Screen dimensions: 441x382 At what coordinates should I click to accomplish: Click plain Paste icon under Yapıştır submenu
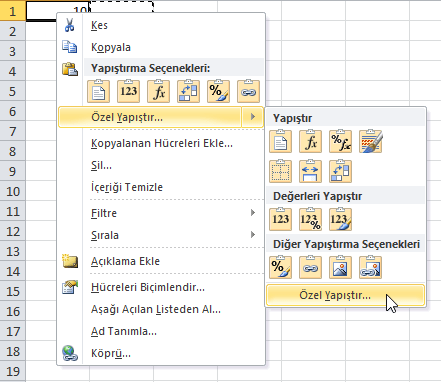tap(280, 141)
